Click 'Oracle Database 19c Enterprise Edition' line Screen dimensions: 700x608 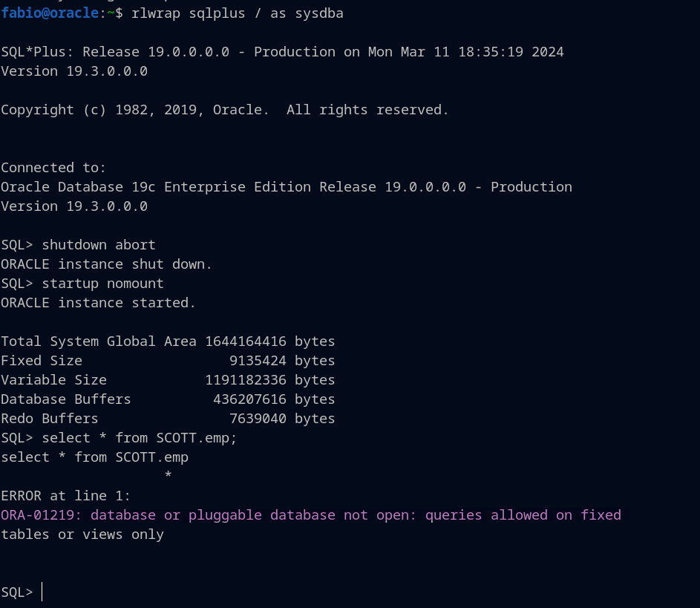[286, 187]
